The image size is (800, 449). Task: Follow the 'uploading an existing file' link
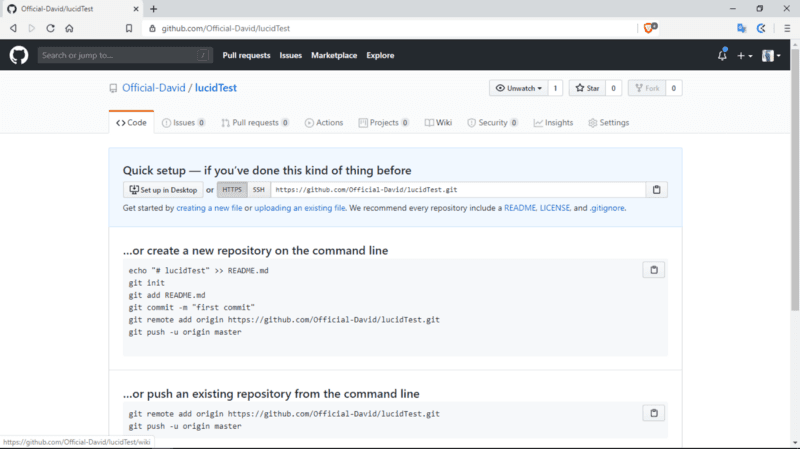pyautogui.click(x=300, y=208)
